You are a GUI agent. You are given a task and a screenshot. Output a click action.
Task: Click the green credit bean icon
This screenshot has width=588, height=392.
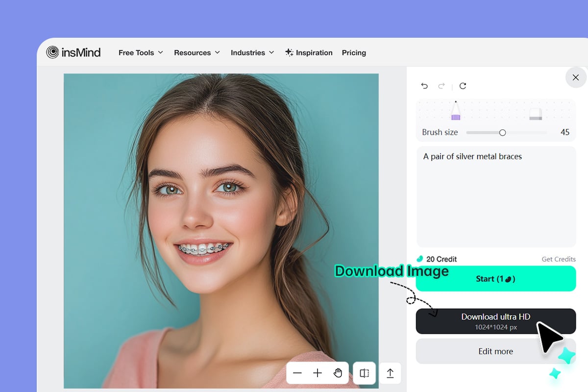pos(420,259)
